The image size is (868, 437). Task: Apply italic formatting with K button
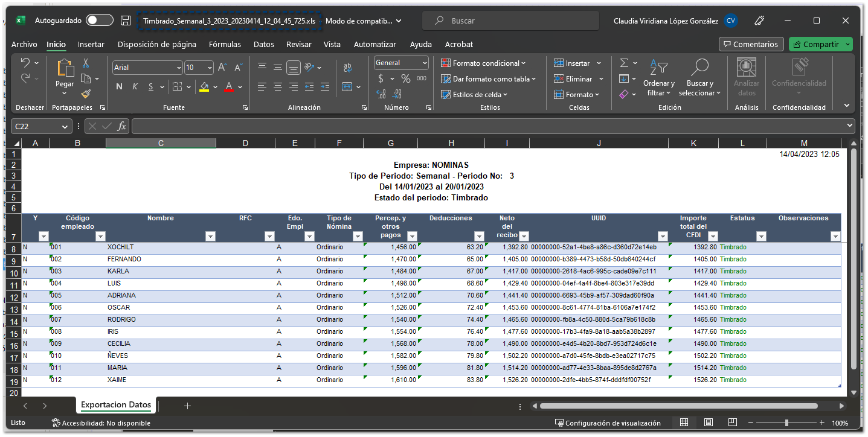[x=135, y=87]
